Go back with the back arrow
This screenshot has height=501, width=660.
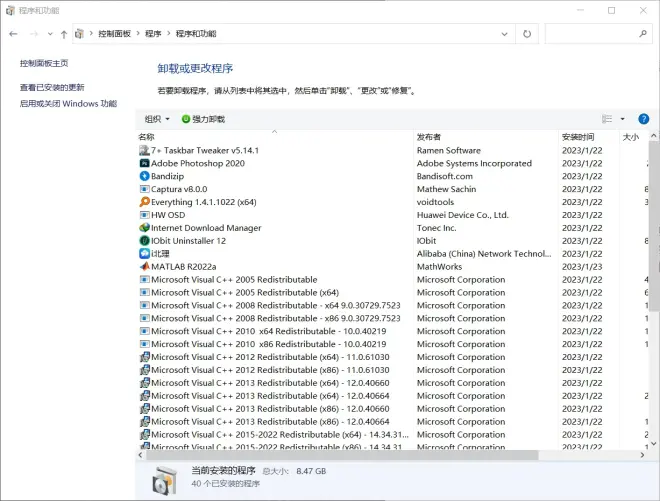click(x=13, y=34)
